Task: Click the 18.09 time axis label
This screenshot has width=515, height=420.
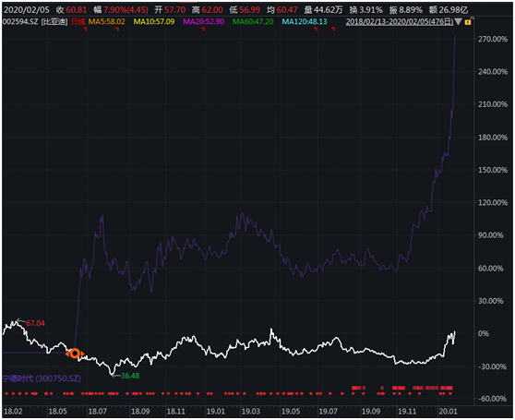Action: 140,412
